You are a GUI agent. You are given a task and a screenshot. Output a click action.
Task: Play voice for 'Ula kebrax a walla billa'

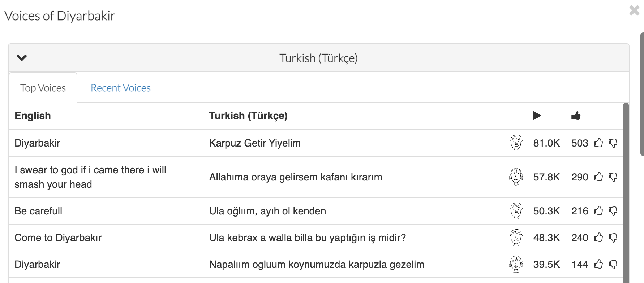[516, 238]
